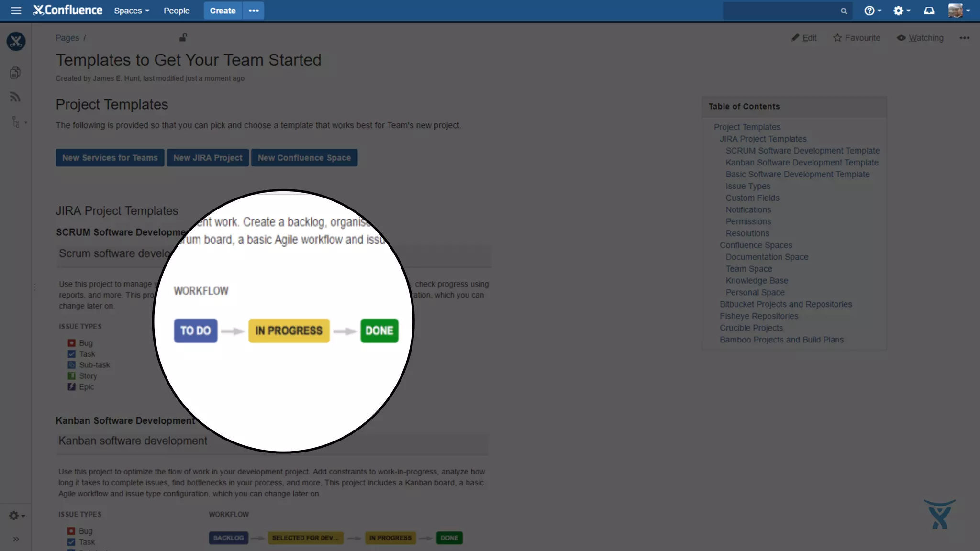Click the green DONE workflow status

point(379,331)
